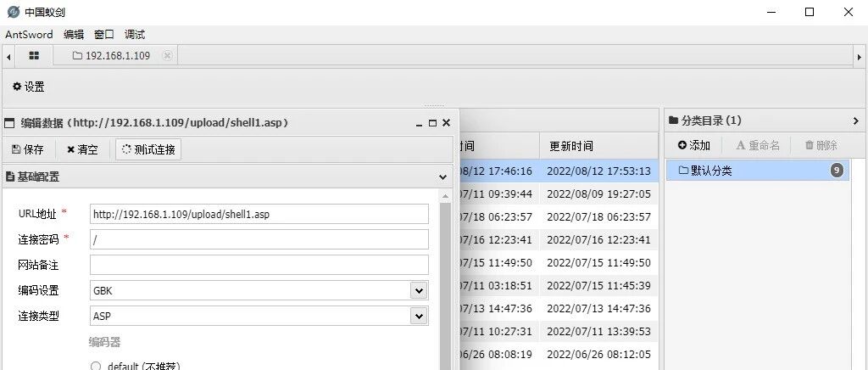Open the 设置 gear settings
868x370 pixels.
29,87
